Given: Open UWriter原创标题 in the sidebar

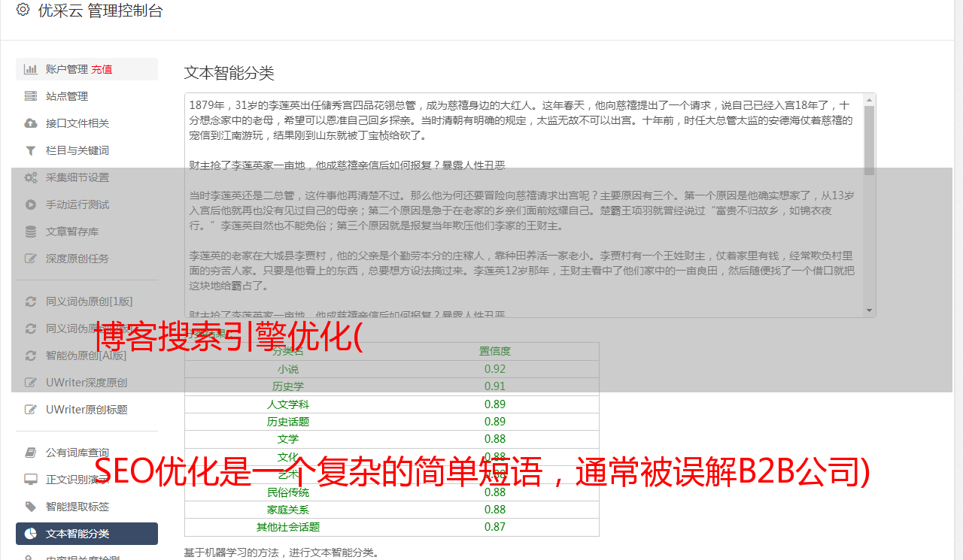Looking at the screenshot, I should pyautogui.click(x=87, y=410).
